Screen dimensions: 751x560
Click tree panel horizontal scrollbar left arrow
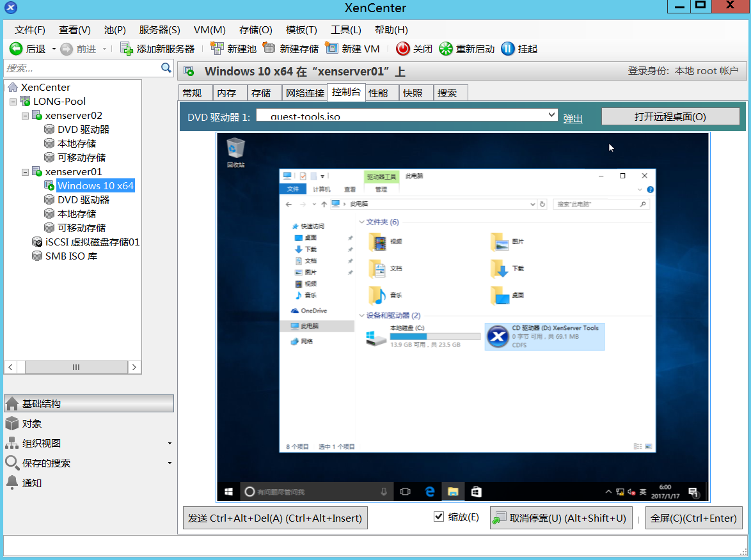[x=10, y=367]
